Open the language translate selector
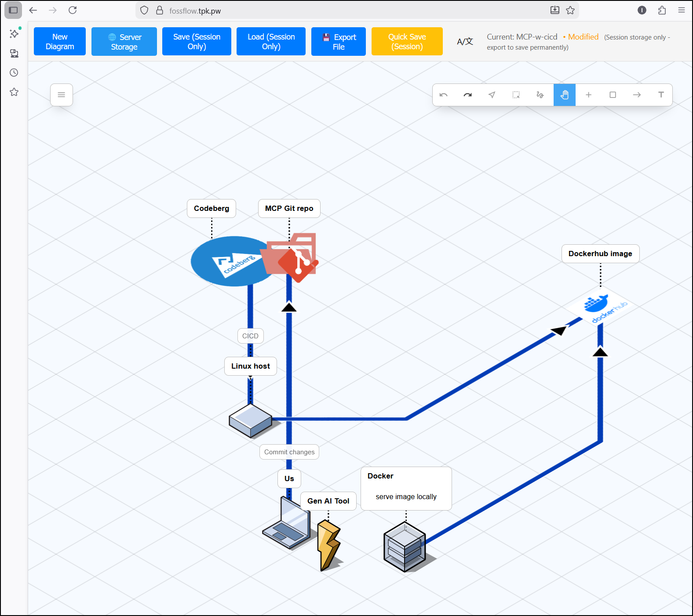693x616 pixels. pyautogui.click(x=465, y=42)
